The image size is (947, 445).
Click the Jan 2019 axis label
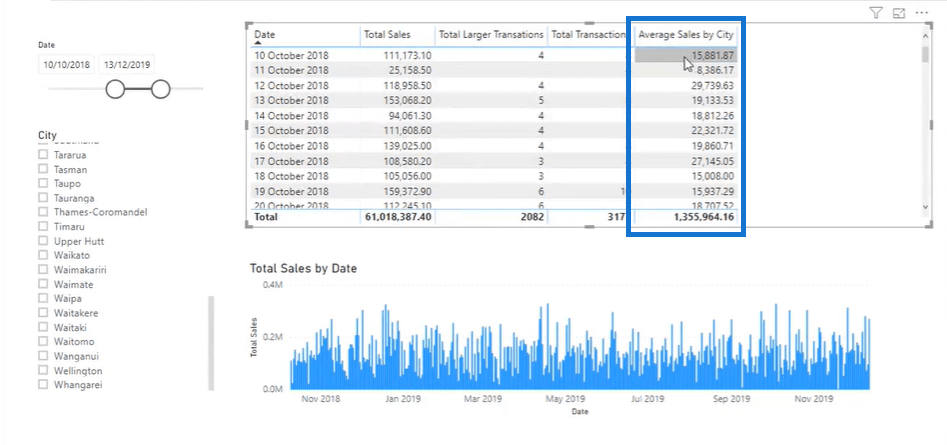(403, 399)
